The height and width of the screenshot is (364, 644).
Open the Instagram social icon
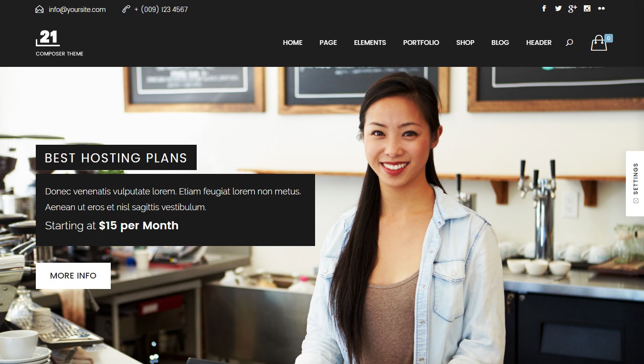pyautogui.click(x=587, y=9)
